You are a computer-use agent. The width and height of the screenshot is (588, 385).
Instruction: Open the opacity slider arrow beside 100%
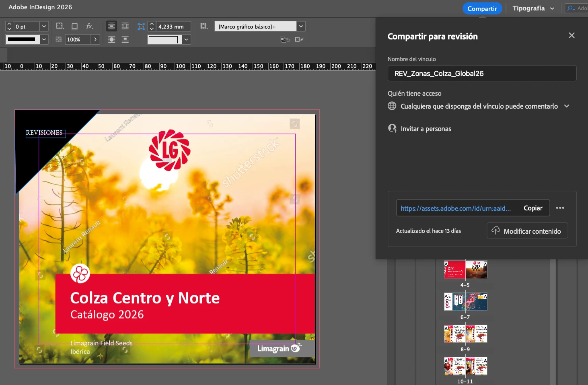click(x=95, y=39)
